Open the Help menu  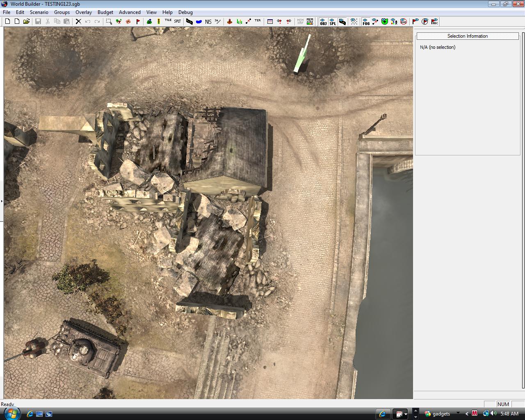[x=167, y=12]
